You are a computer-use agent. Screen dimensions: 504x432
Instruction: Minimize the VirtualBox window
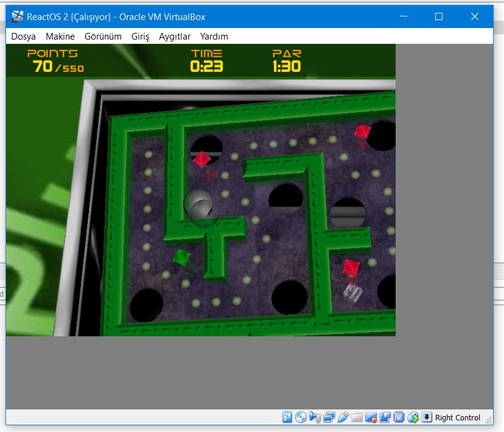(x=404, y=16)
